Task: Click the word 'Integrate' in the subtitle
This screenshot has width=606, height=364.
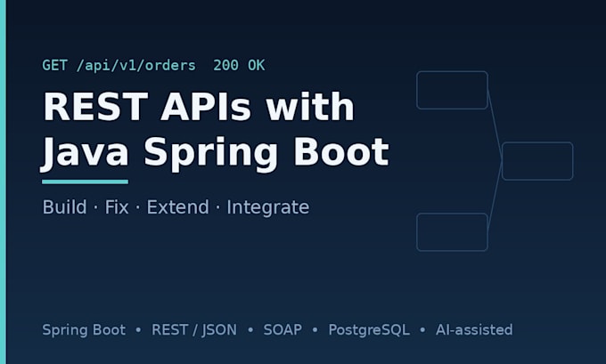Action: pyautogui.click(x=268, y=208)
